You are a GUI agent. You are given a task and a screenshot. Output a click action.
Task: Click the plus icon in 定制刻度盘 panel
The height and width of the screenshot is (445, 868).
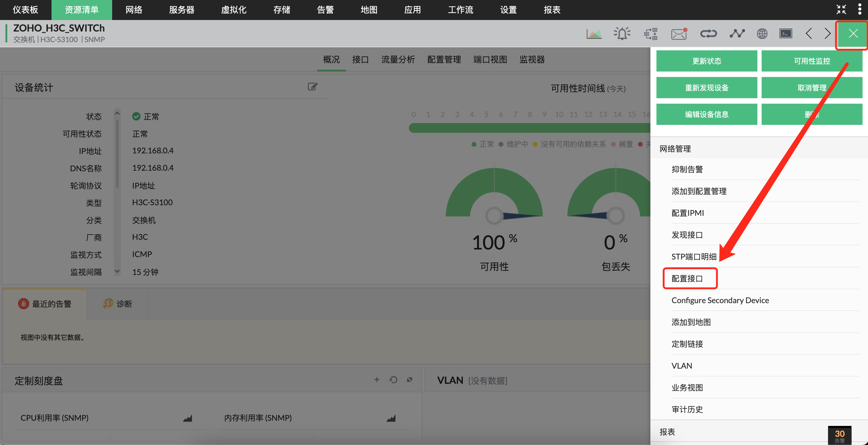click(376, 380)
